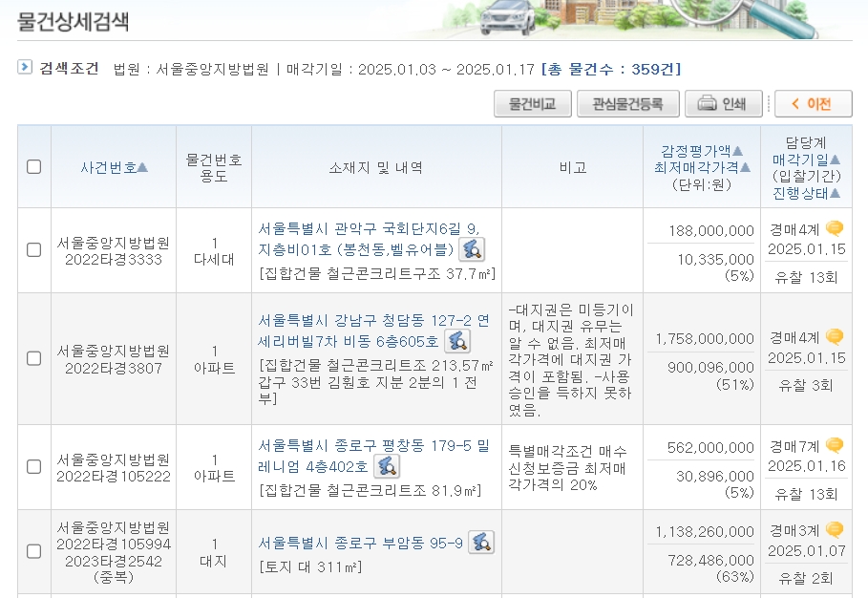This screenshot has height=598, width=868.
Task: Click the 관심물건등록 button
Action: point(627,103)
